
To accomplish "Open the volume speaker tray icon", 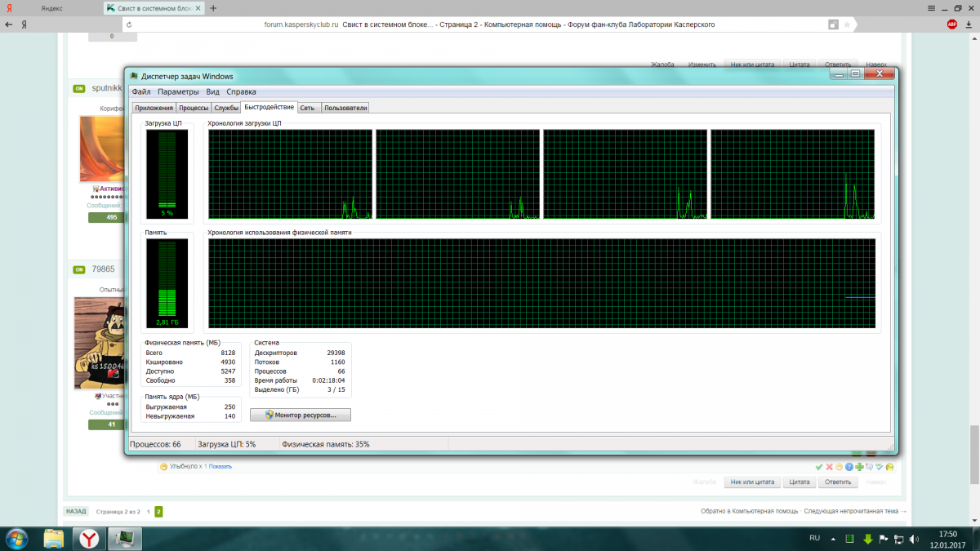I will 915,539.
